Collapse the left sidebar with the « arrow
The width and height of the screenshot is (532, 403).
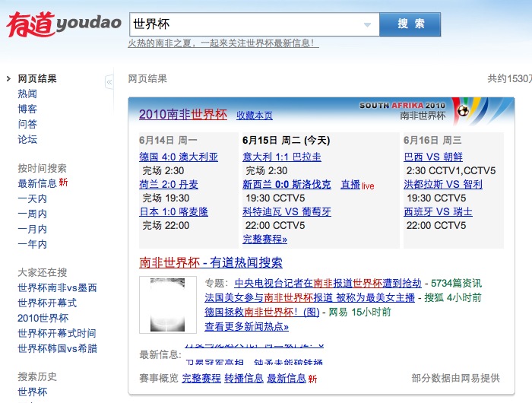point(109,82)
